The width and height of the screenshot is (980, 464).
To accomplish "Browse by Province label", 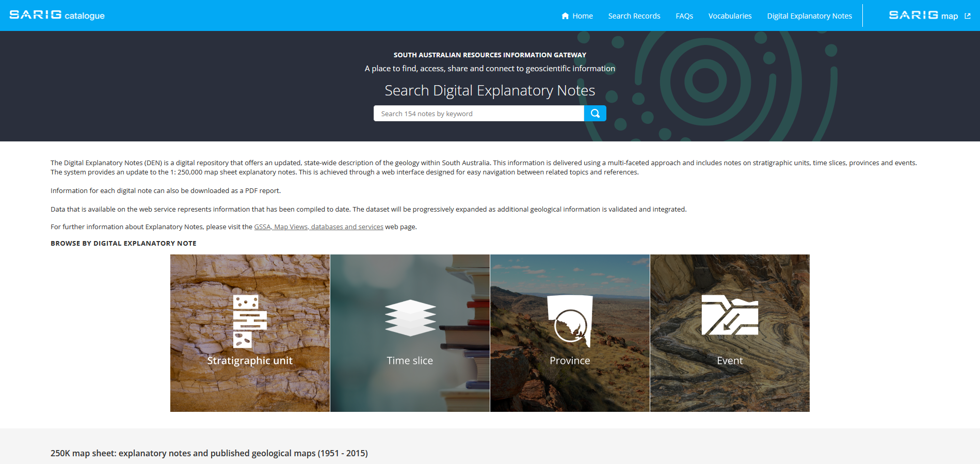I will click(570, 360).
